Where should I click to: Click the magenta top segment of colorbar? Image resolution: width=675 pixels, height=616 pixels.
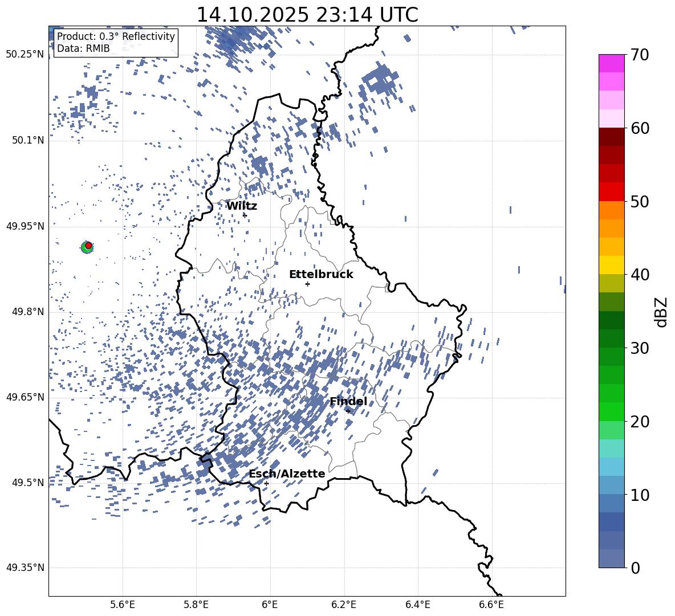(611, 63)
